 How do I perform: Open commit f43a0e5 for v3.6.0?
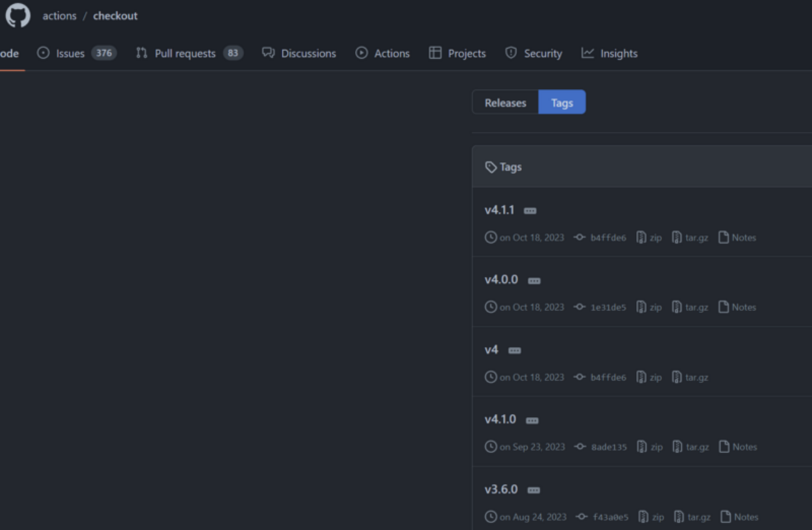(602, 517)
